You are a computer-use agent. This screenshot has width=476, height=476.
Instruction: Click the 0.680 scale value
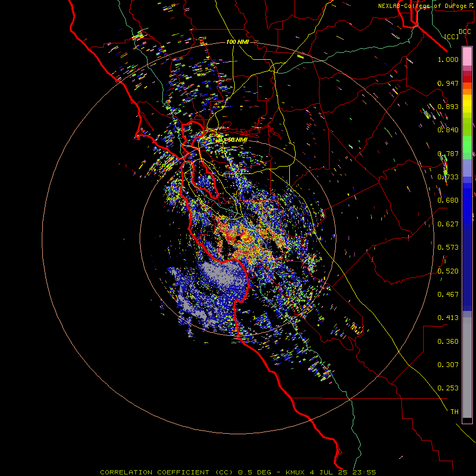point(448,200)
